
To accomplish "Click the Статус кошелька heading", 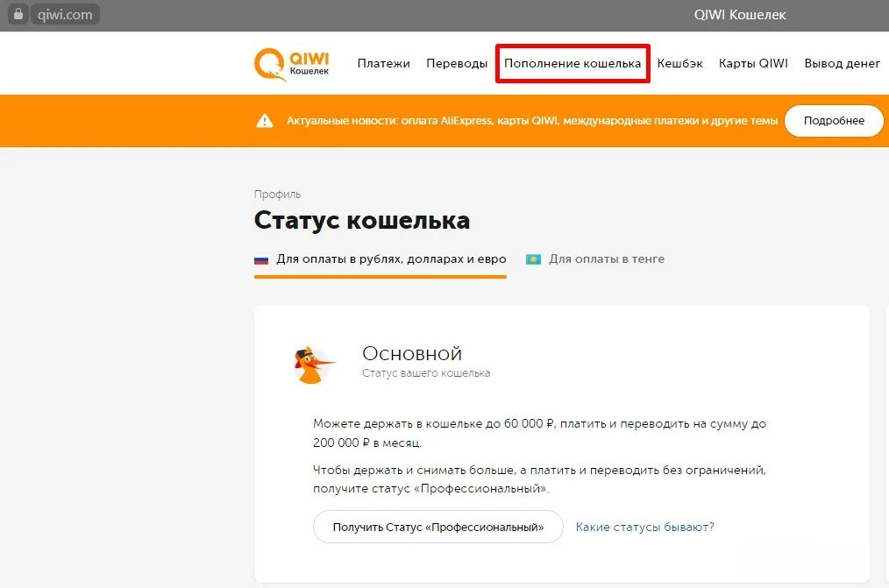I will click(362, 220).
